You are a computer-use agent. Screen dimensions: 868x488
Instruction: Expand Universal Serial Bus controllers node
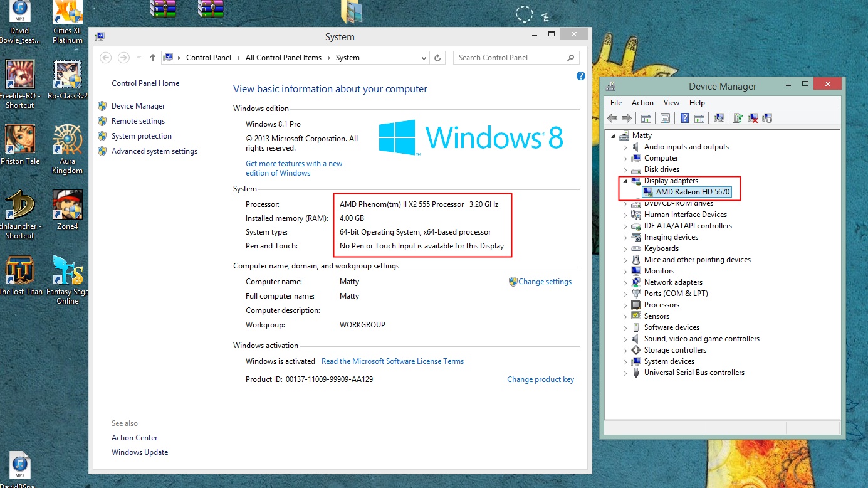(625, 373)
